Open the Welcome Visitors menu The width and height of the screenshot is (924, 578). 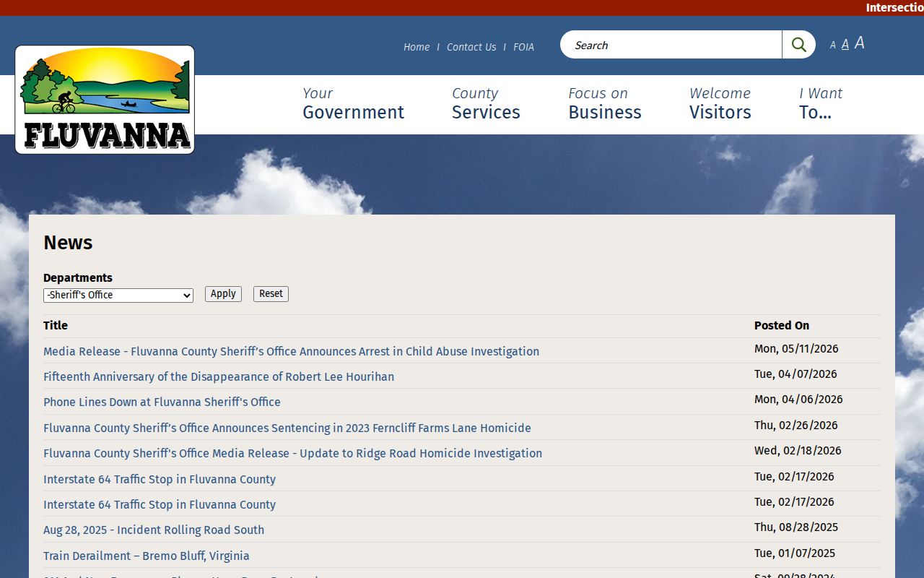tap(720, 103)
